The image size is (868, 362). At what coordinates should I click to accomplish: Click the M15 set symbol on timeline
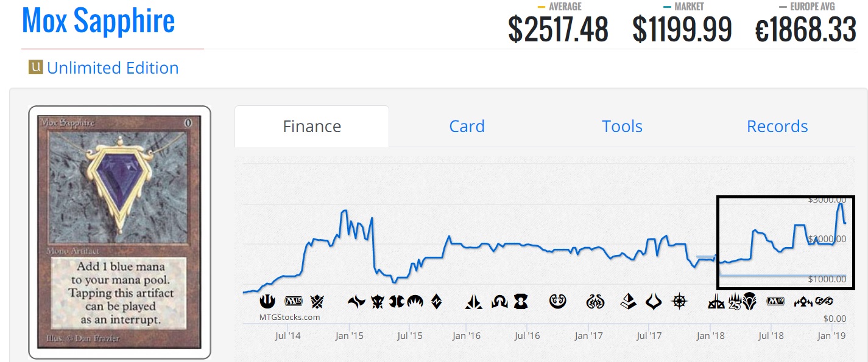point(294,301)
